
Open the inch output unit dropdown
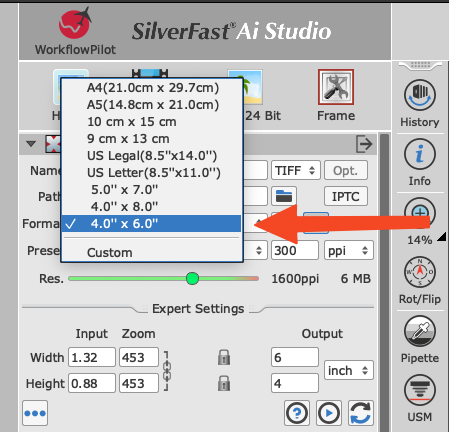(349, 370)
